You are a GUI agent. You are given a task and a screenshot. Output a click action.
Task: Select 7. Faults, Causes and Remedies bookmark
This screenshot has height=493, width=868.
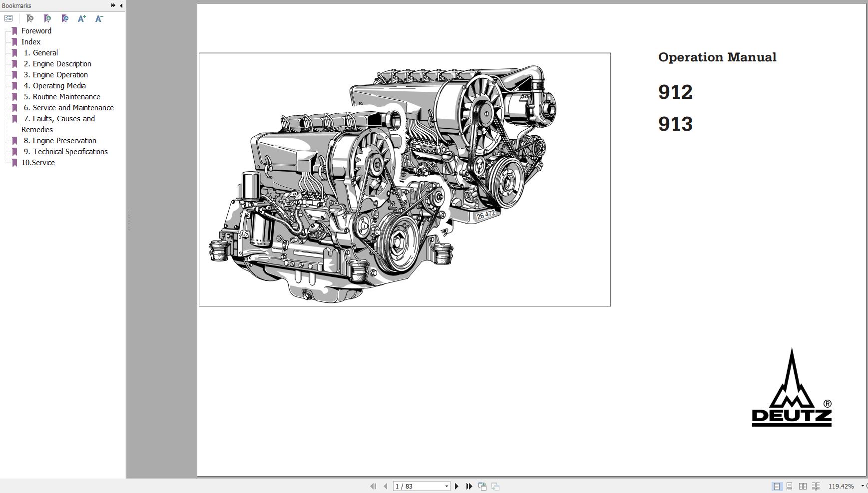click(63, 119)
